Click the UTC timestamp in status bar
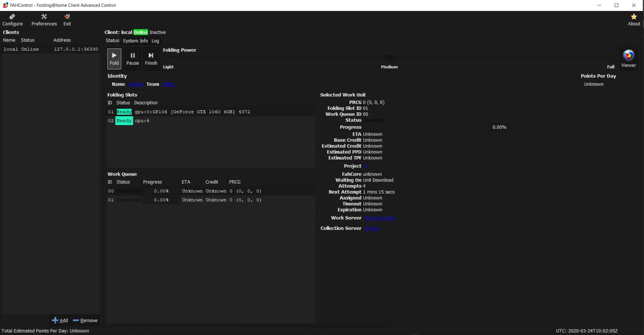The height and width of the screenshot is (335, 644). tap(586, 331)
